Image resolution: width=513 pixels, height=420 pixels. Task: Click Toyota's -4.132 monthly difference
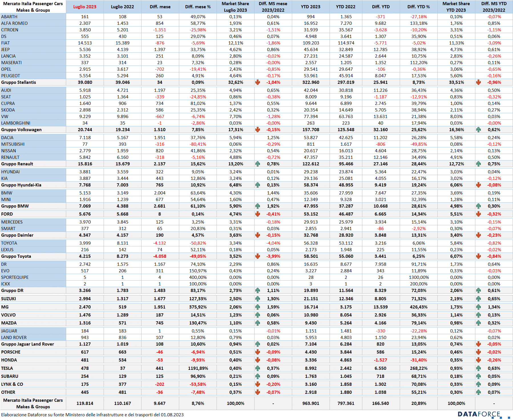(x=159, y=243)
